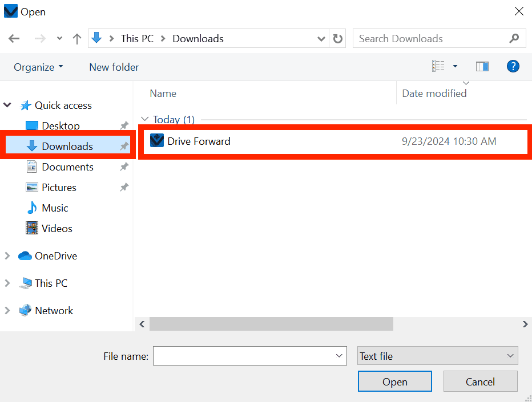The width and height of the screenshot is (532, 402).
Task: Click the Up one level arrow
Action: click(x=77, y=39)
